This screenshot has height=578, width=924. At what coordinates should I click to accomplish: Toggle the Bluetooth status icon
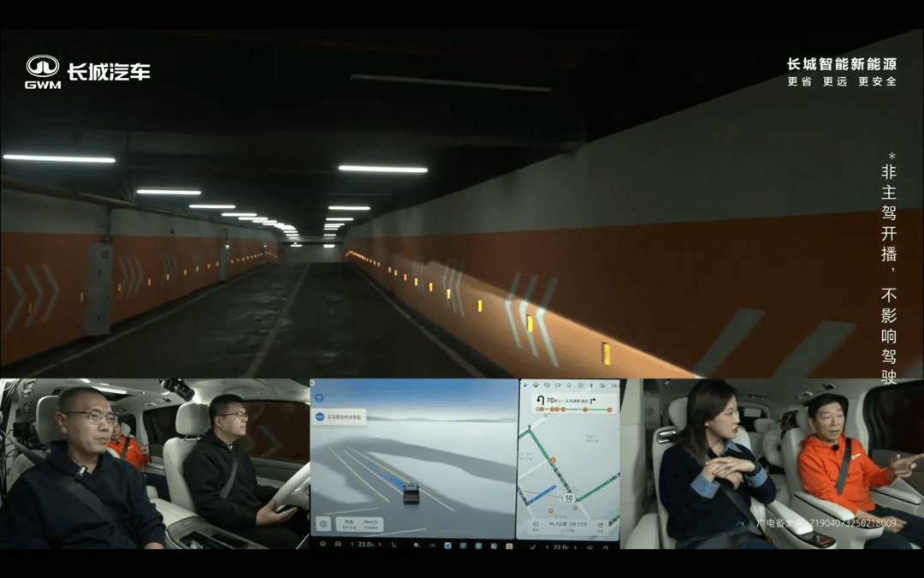click(591, 385)
